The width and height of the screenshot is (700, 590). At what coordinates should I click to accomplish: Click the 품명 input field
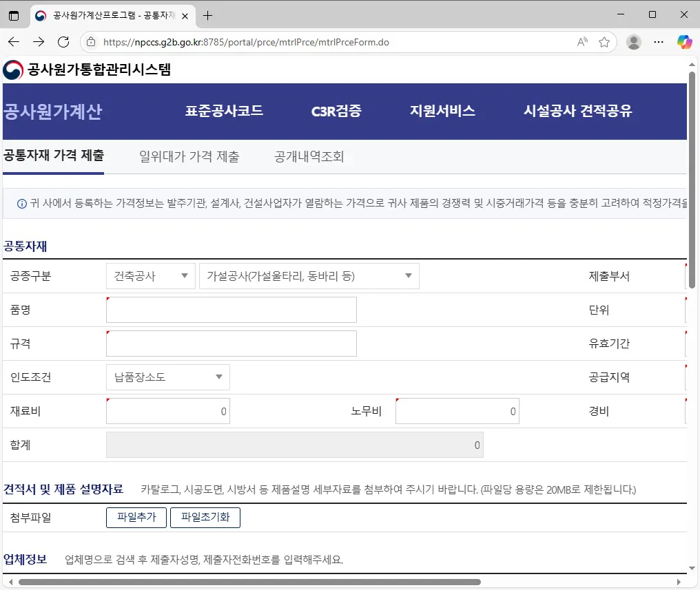pos(231,310)
